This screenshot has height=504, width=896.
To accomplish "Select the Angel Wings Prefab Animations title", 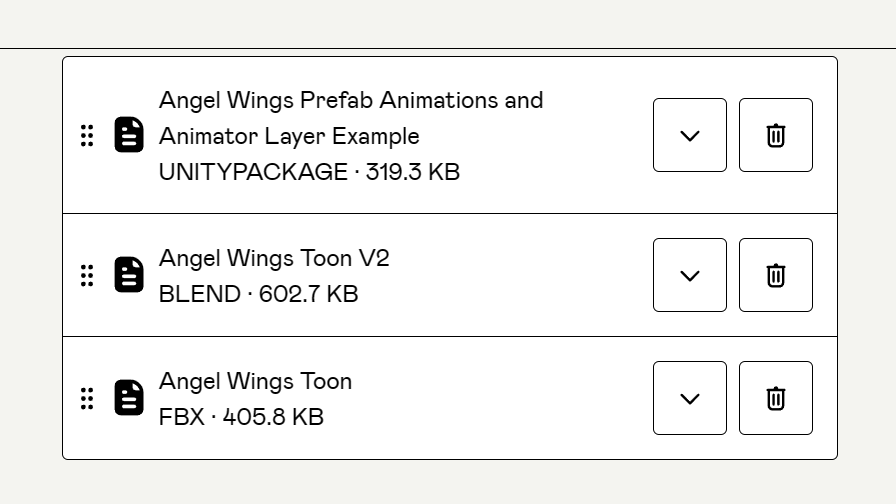I will (x=350, y=101).
